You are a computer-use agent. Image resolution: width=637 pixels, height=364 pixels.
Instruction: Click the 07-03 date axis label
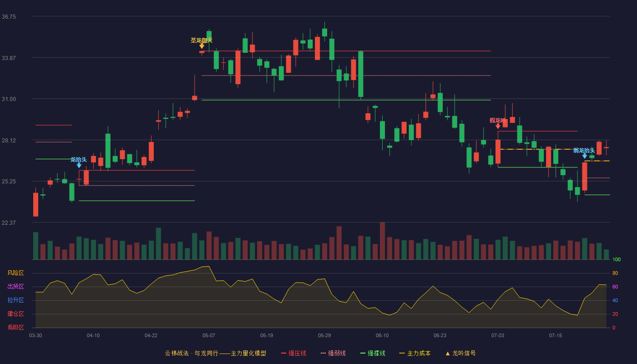pos(498,335)
